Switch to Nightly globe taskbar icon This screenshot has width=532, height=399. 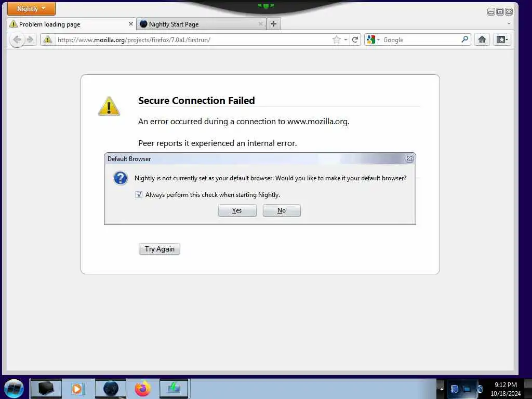[111, 389]
